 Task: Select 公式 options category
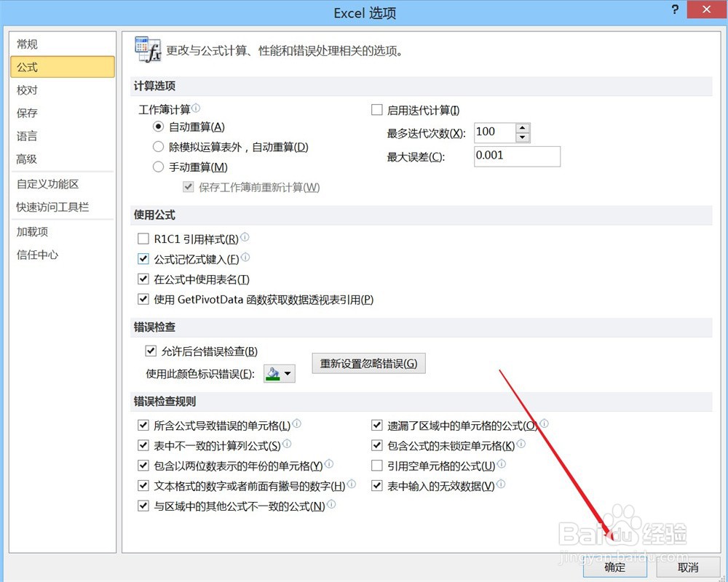pos(62,67)
